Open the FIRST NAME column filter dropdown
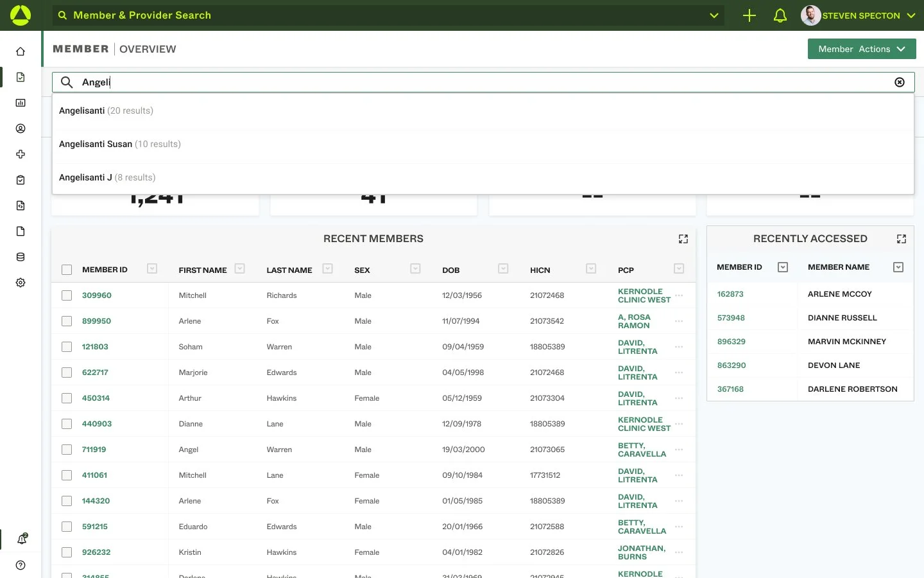This screenshot has height=578, width=924. pyautogui.click(x=240, y=268)
